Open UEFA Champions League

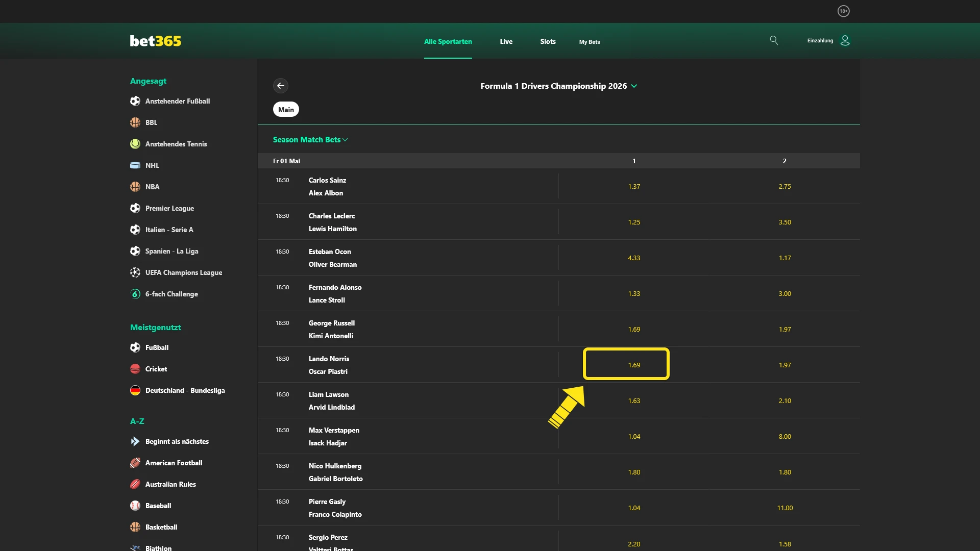pyautogui.click(x=184, y=272)
